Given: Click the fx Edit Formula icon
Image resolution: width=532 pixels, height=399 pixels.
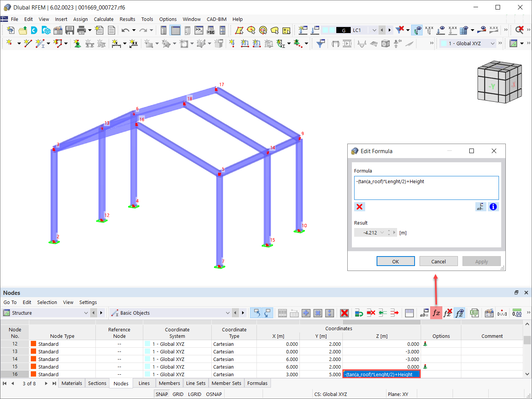Looking at the screenshot, I should [436, 313].
